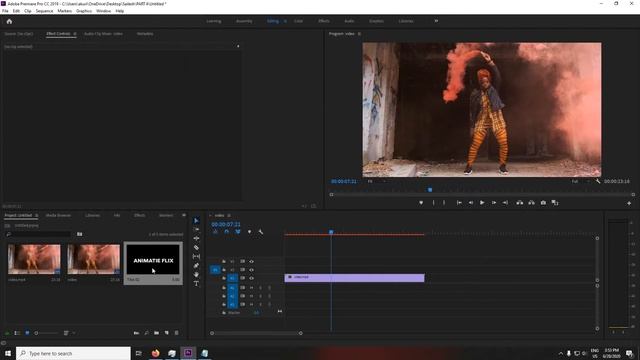The height and width of the screenshot is (360, 640).
Task: Select ANIMATIE FLIX title thumbnail
Action: coord(153,260)
